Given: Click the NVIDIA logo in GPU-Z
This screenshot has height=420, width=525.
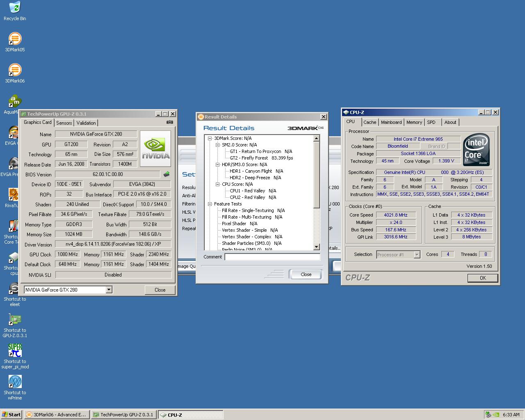Looking at the screenshot, I should point(155,148).
